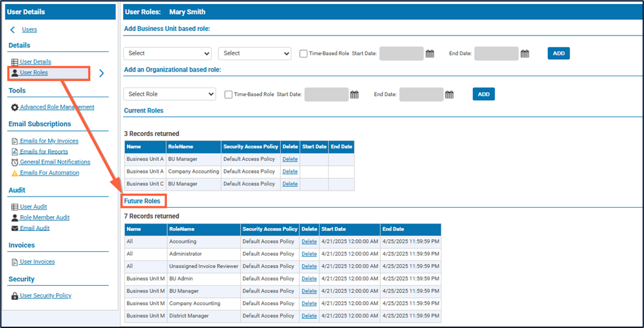Click the User Security Policy lock icon
The height and width of the screenshot is (328, 644).
pos(14,296)
